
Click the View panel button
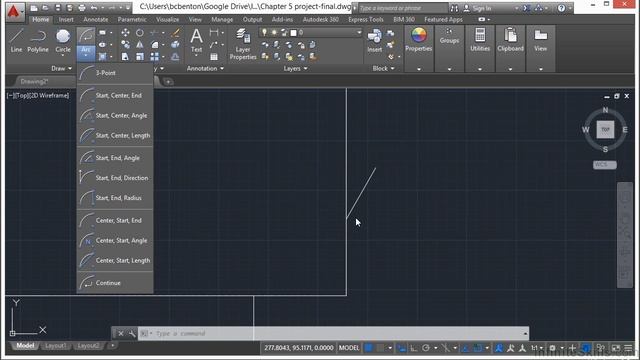(540, 40)
